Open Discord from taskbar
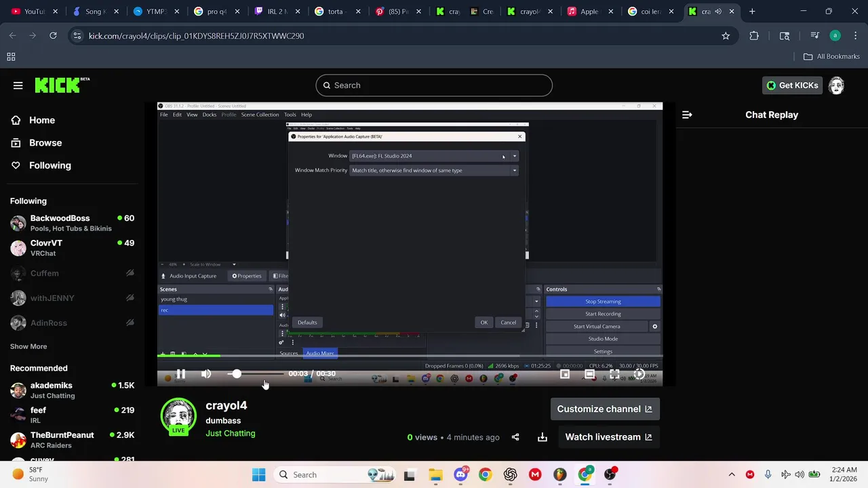The width and height of the screenshot is (868, 488). tap(460, 474)
